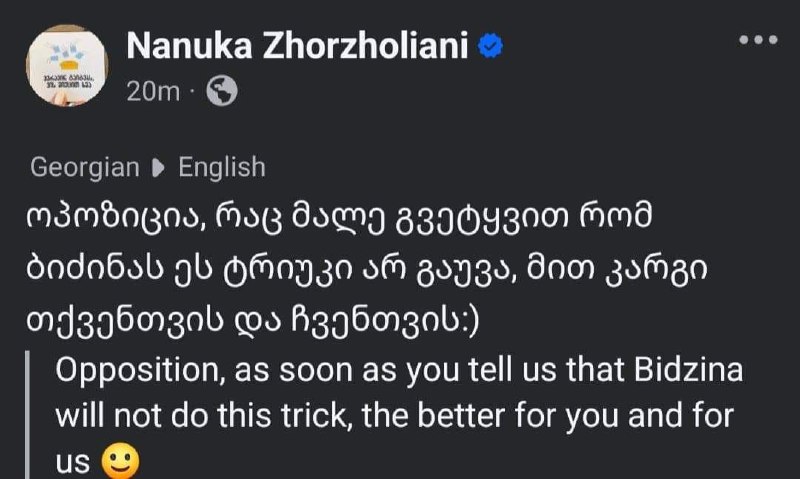
Task: Click the :) emoticon ending the Georgian text
Action: 471,322
